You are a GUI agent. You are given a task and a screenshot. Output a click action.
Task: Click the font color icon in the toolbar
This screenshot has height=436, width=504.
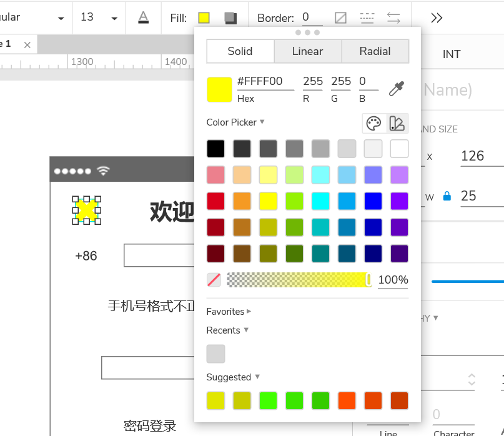pyautogui.click(x=143, y=17)
